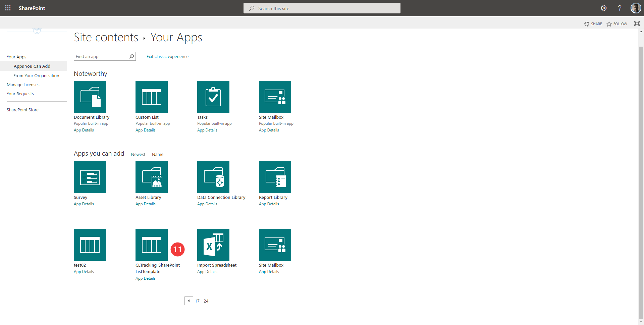Click the Data Connection Library app name
This screenshot has width=644, height=325.
point(221,198)
